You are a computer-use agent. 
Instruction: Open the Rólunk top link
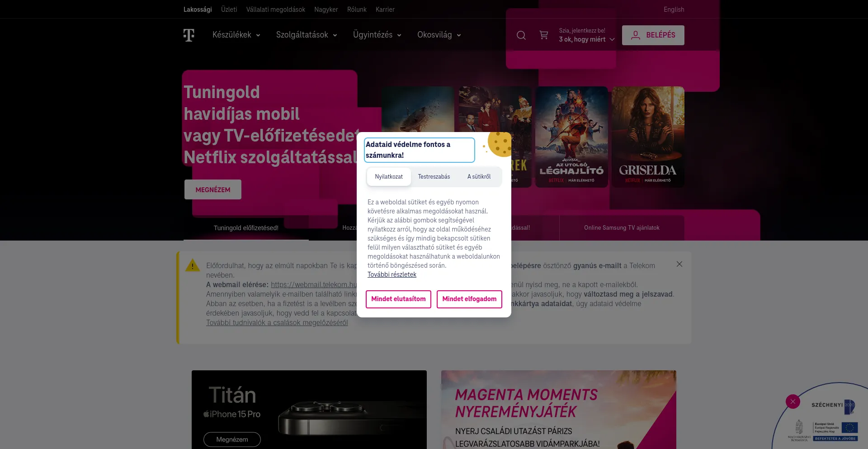pos(357,9)
